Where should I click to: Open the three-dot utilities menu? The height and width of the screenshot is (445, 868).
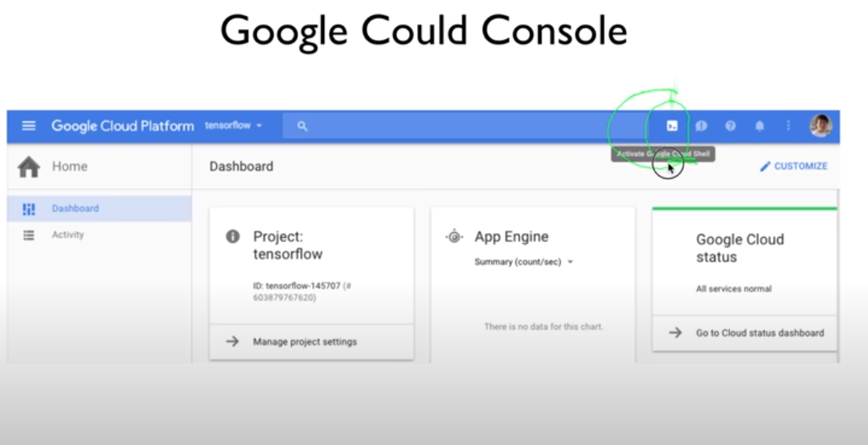[x=788, y=126]
